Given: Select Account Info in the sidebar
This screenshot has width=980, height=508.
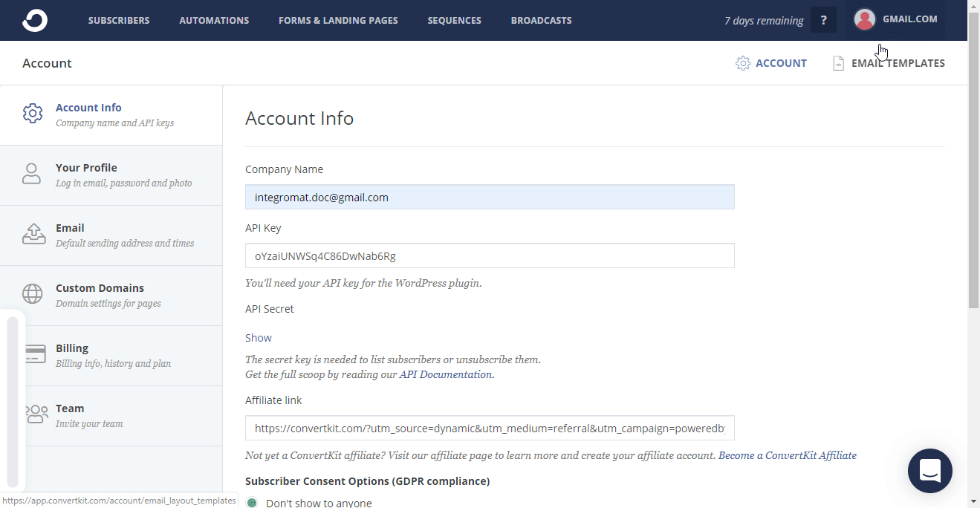Looking at the screenshot, I should pos(111,115).
